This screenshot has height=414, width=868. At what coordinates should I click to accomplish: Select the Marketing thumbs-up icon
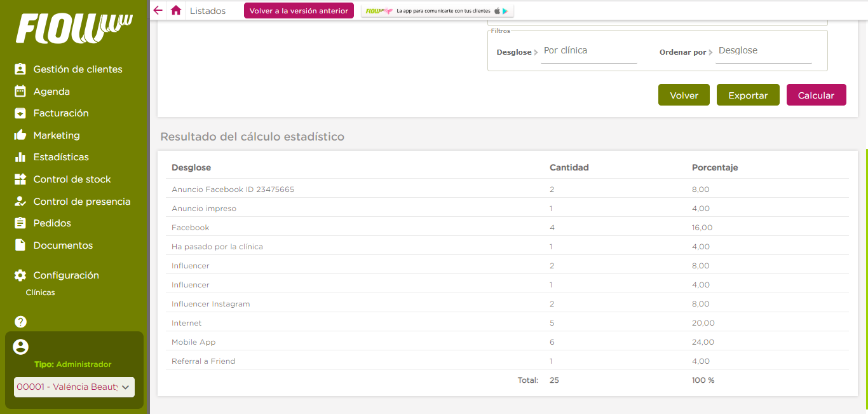coord(20,135)
